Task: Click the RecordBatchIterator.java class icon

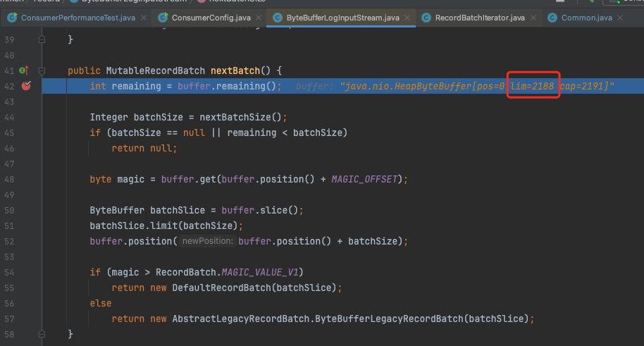Action: tap(426, 18)
